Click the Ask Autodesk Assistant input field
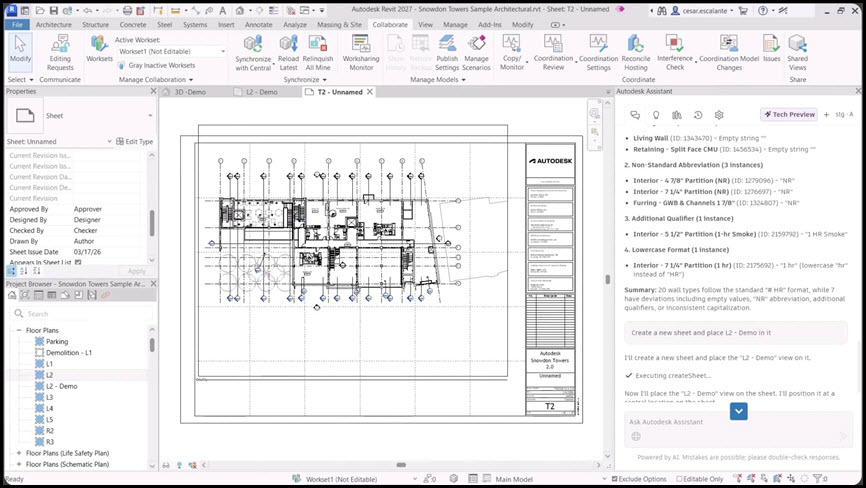866x488 pixels. 738,429
